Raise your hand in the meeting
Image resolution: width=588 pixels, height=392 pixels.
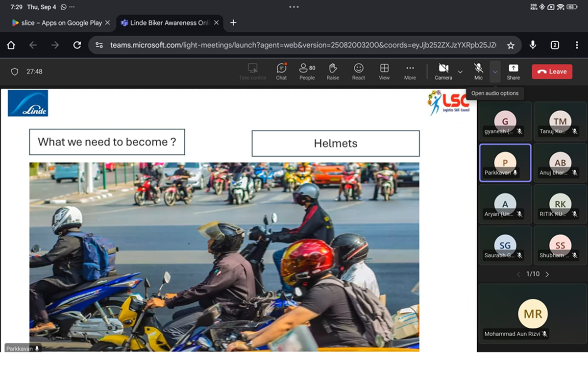pyautogui.click(x=333, y=72)
